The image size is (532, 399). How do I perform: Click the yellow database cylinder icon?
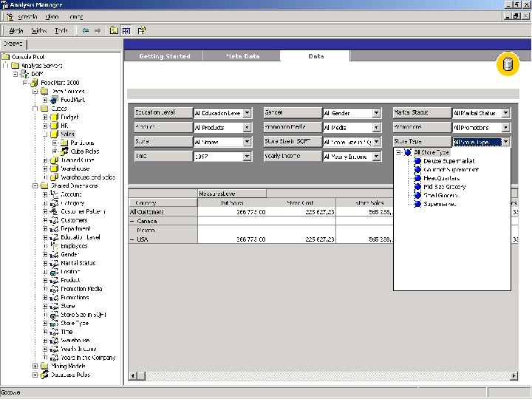507,64
